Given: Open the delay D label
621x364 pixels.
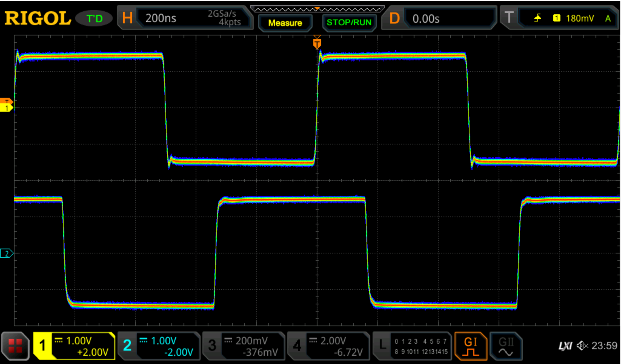Looking at the screenshot, I should coord(394,18).
